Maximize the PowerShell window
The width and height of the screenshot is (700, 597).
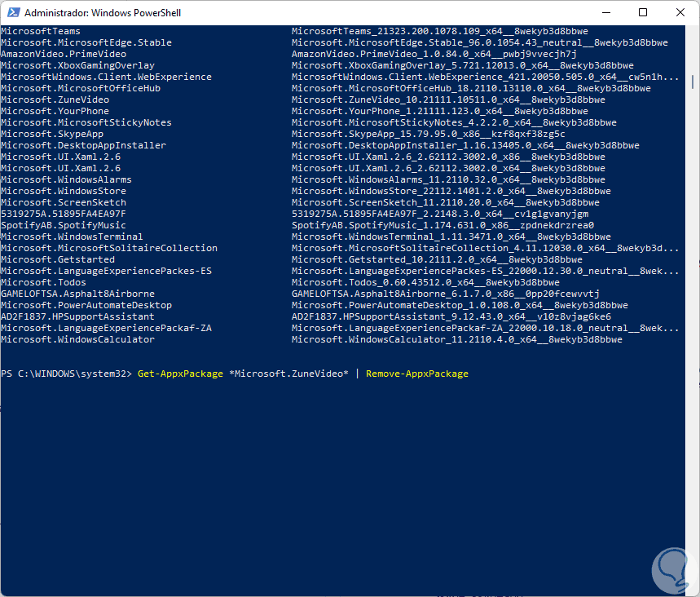pos(643,12)
